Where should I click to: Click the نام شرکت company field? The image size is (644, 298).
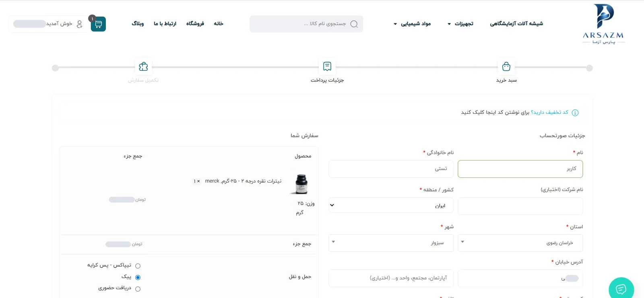520,206
